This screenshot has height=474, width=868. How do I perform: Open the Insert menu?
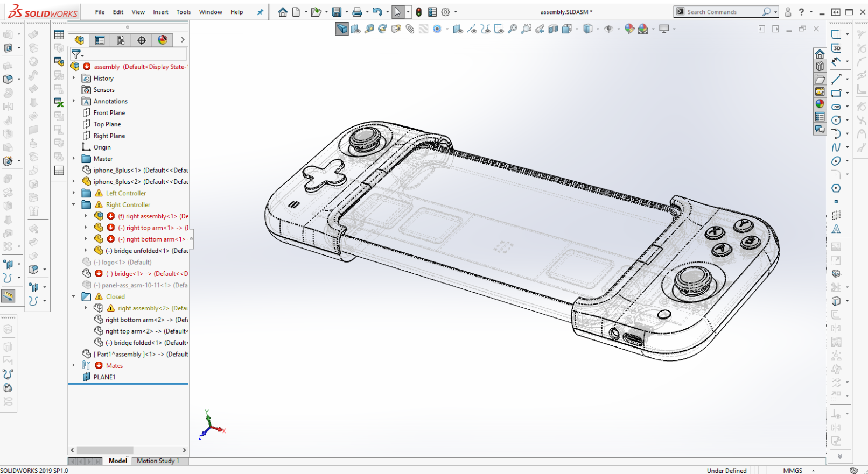[160, 12]
